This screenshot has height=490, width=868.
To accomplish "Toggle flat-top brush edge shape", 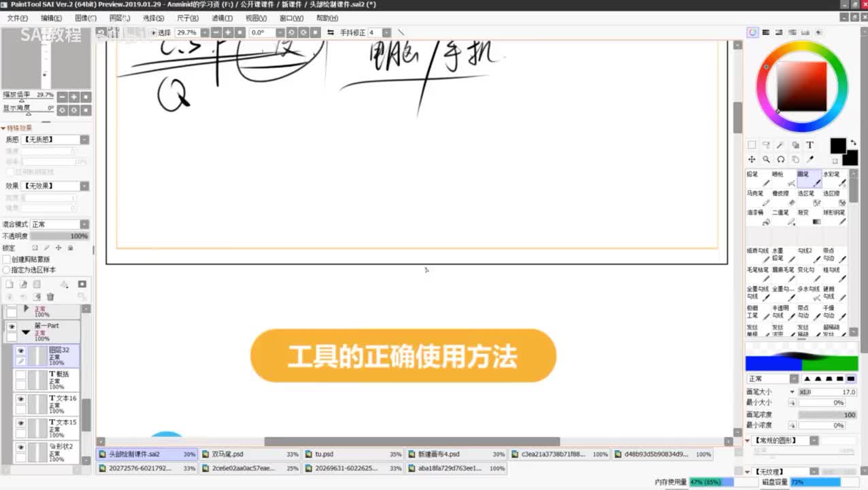I will tap(851, 378).
